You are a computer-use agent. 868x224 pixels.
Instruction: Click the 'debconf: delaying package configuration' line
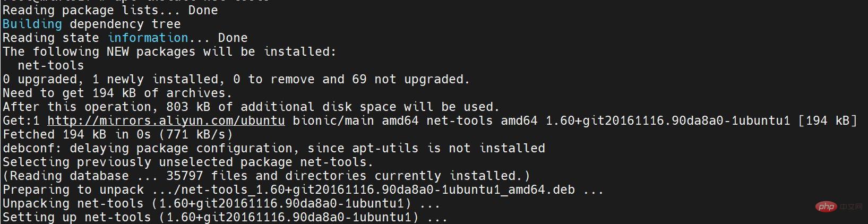click(x=273, y=148)
